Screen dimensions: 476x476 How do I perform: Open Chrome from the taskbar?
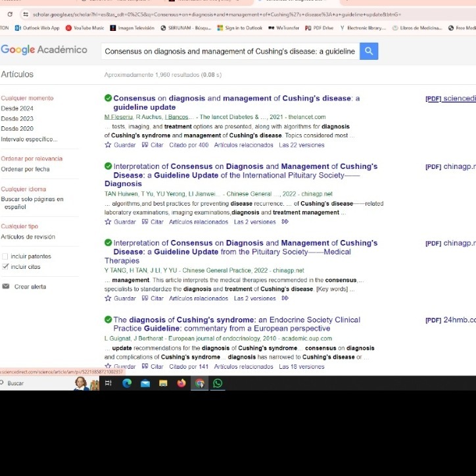click(x=199, y=383)
